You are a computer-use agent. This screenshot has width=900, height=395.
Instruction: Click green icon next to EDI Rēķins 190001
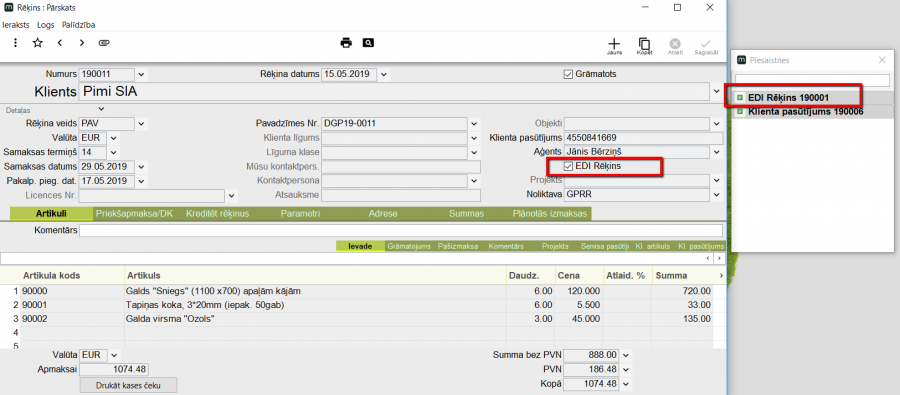(740, 98)
